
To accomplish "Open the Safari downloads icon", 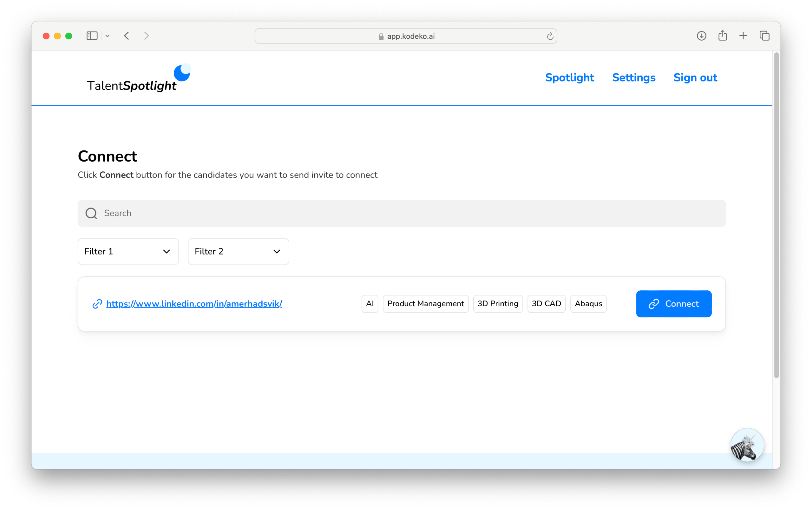I will coord(701,36).
